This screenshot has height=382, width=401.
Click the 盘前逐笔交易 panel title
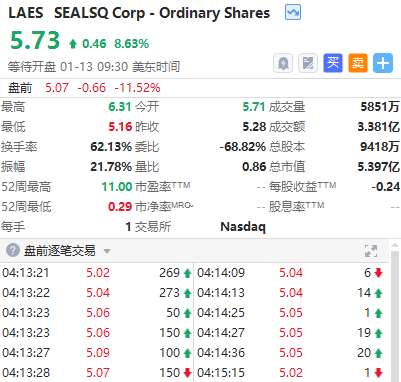59,251
